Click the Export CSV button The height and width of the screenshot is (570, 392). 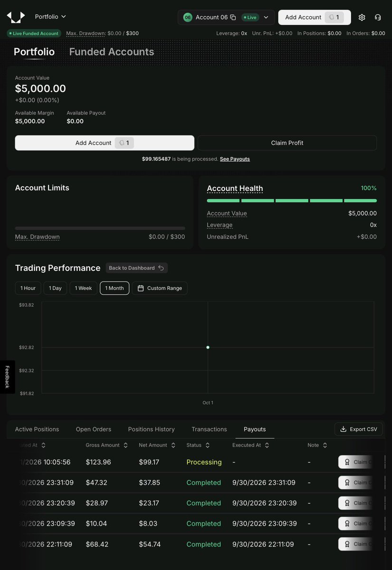pyautogui.click(x=359, y=429)
